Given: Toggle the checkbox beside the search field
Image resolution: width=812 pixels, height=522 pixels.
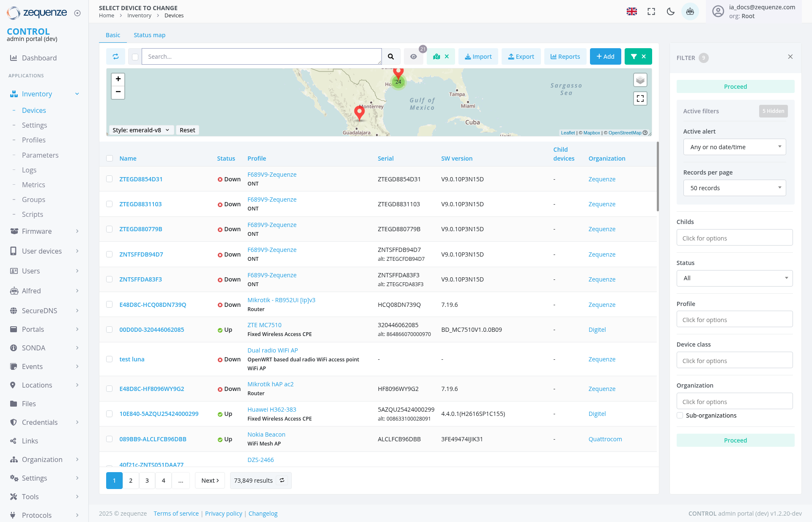Looking at the screenshot, I should coord(135,57).
